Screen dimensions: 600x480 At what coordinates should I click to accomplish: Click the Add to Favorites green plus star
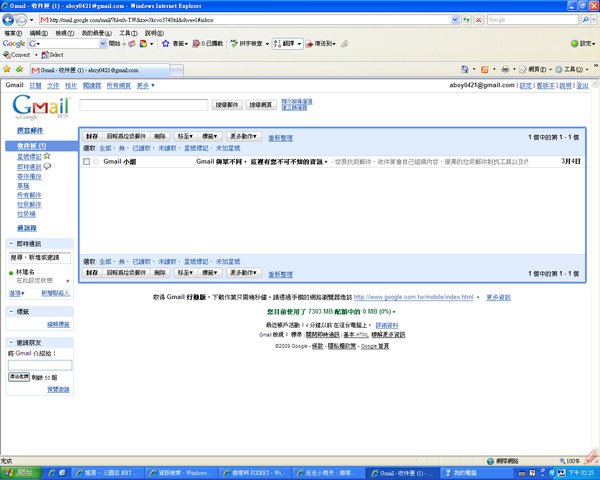tap(20, 69)
